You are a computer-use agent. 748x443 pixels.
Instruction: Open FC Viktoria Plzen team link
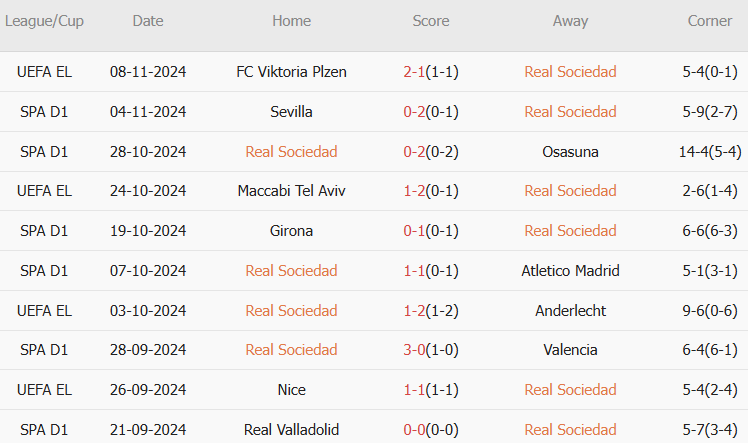click(291, 72)
